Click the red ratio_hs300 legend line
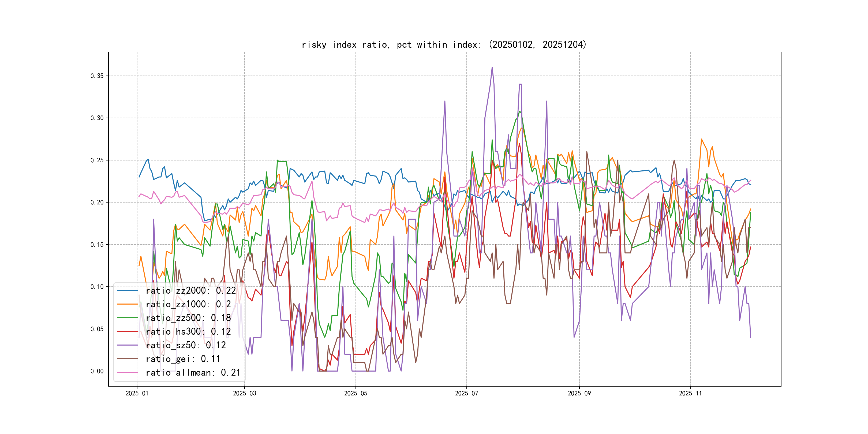 [x=128, y=332]
